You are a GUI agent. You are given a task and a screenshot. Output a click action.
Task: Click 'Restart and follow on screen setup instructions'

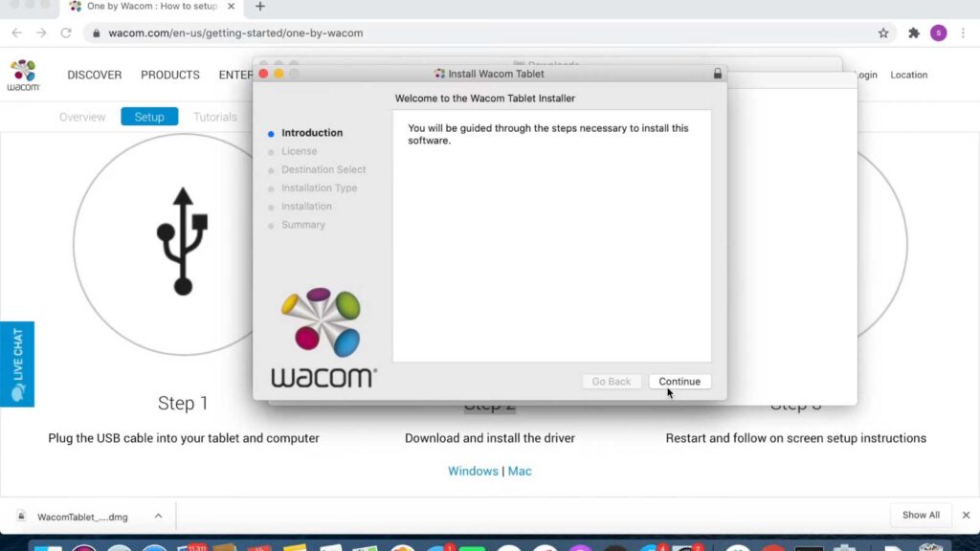[x=795, y=438]
